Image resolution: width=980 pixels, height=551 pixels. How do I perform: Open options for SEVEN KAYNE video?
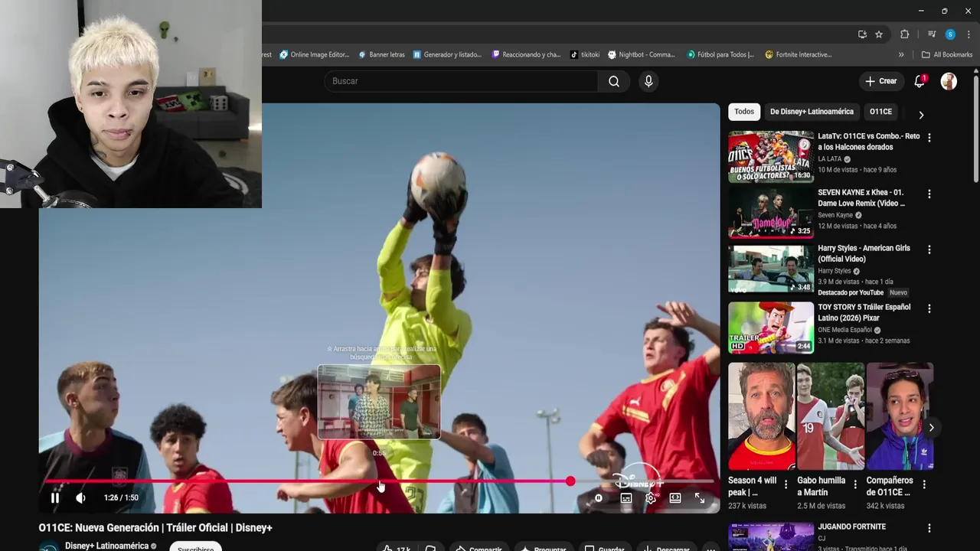pos(929,194)
